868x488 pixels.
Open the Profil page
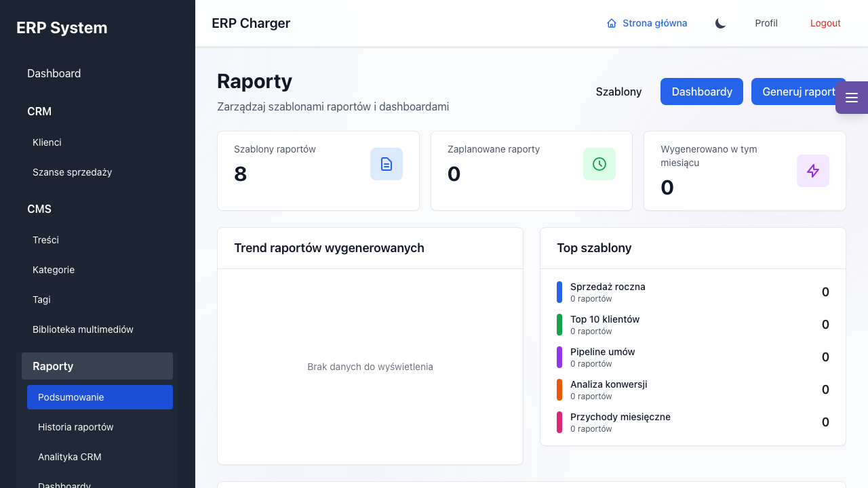point(766,23)
